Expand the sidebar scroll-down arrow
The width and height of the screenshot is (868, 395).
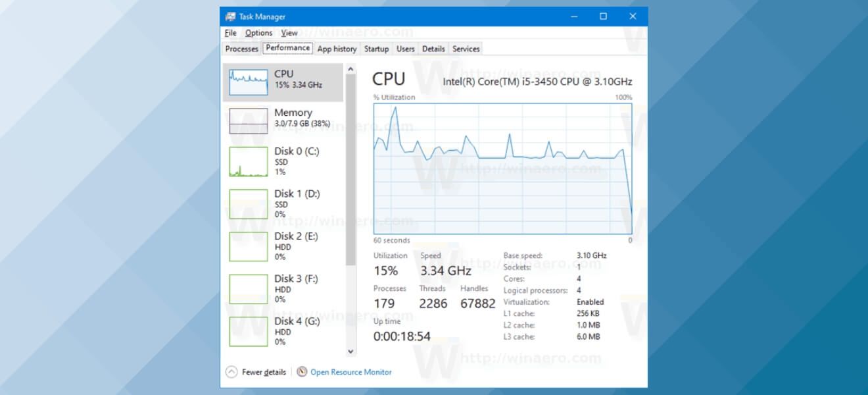(x=349, y=352)
